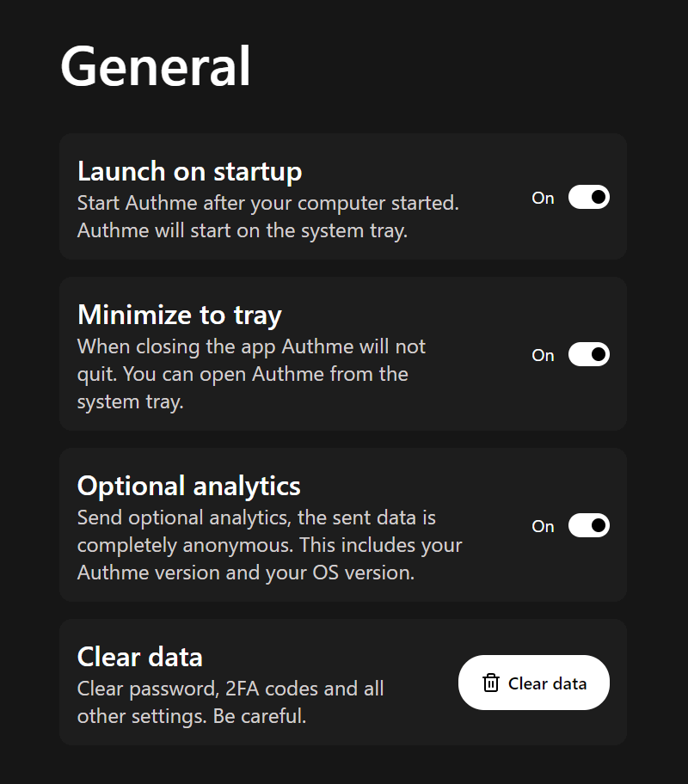Click the On label beside Optional analytics
This screenshot has height=784, width=688.
click(543, 526)
